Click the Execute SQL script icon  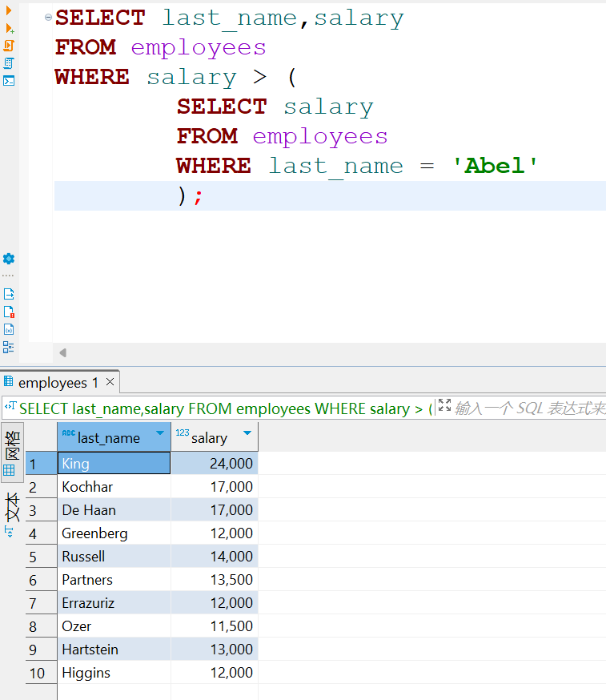point(9,46)
